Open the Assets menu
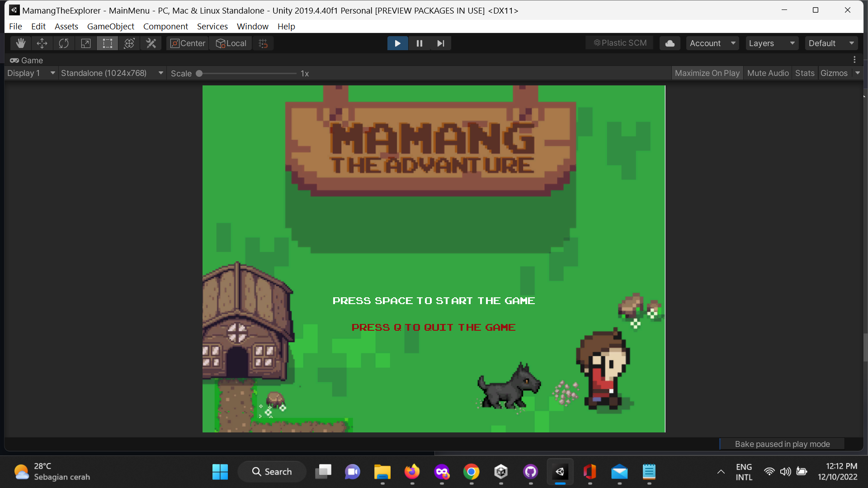Viewport: 868px width, 488px height. tap(66, 26)
